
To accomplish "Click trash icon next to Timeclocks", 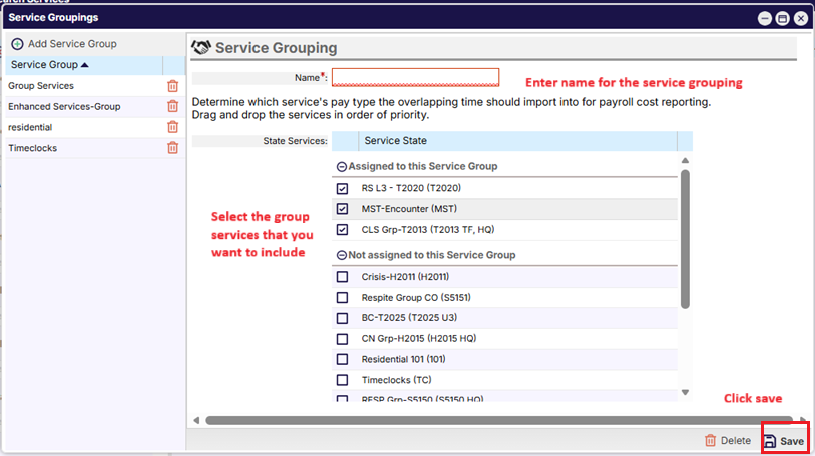I will click(172, 148).
